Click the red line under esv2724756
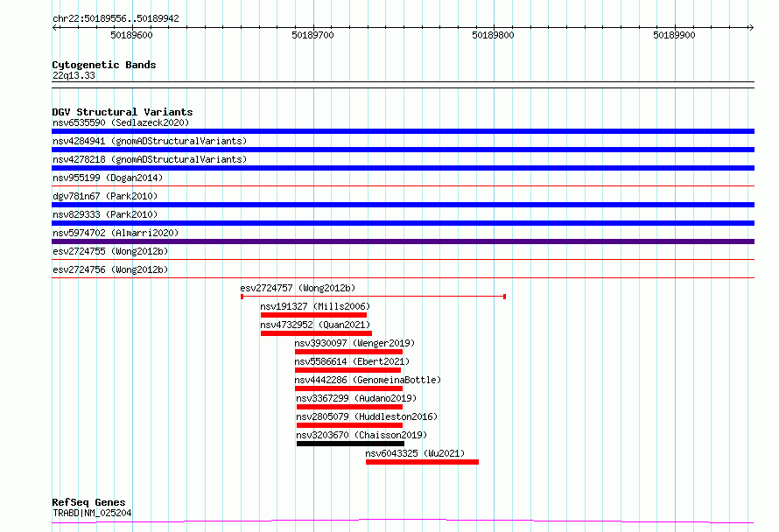This screenshot has height=532, width=779. (x=403, y=278)
